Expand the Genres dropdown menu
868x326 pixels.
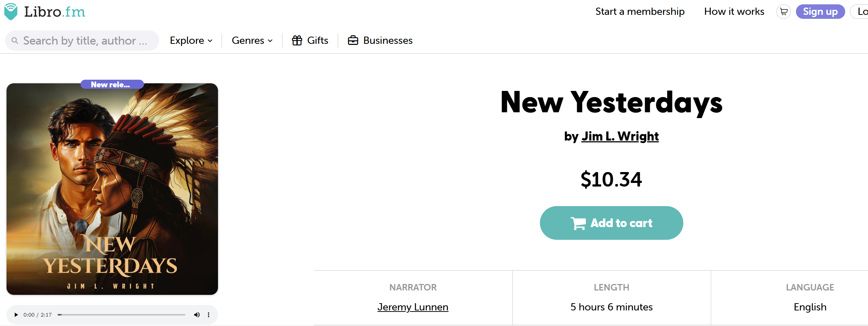(x=252, y=41)
